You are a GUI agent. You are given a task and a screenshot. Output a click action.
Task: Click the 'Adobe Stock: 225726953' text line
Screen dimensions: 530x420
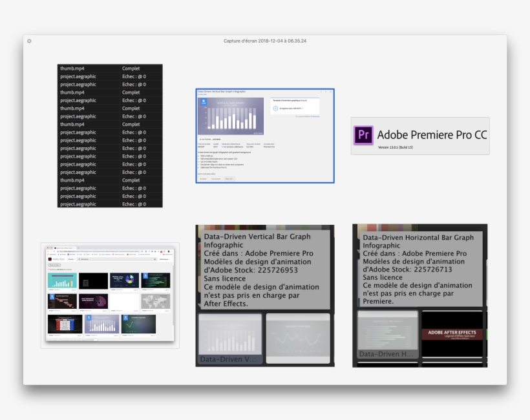(x=251, y=270)
